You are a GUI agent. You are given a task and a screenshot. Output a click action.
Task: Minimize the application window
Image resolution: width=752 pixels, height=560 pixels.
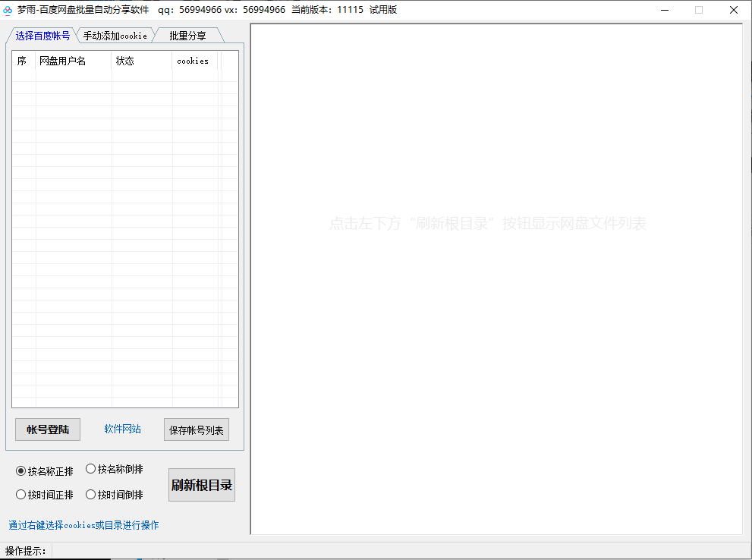tap(665, 10)
